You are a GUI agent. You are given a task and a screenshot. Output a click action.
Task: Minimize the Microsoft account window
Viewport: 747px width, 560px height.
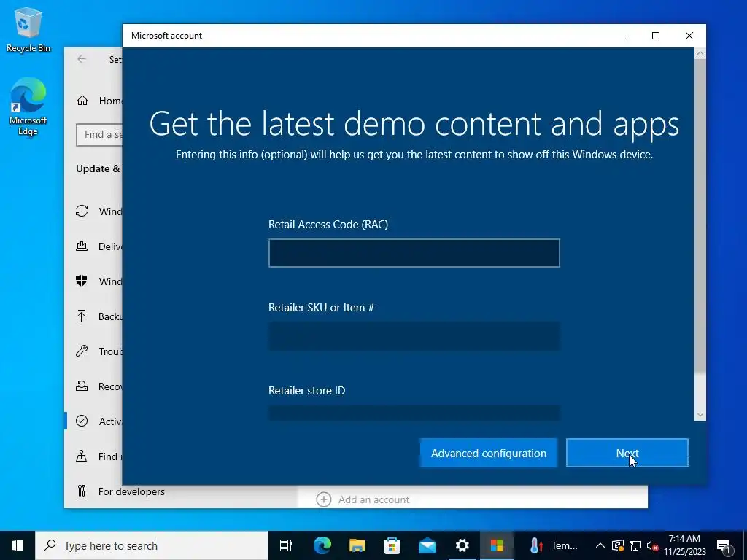pyautogui.click(x=622, y=36)
